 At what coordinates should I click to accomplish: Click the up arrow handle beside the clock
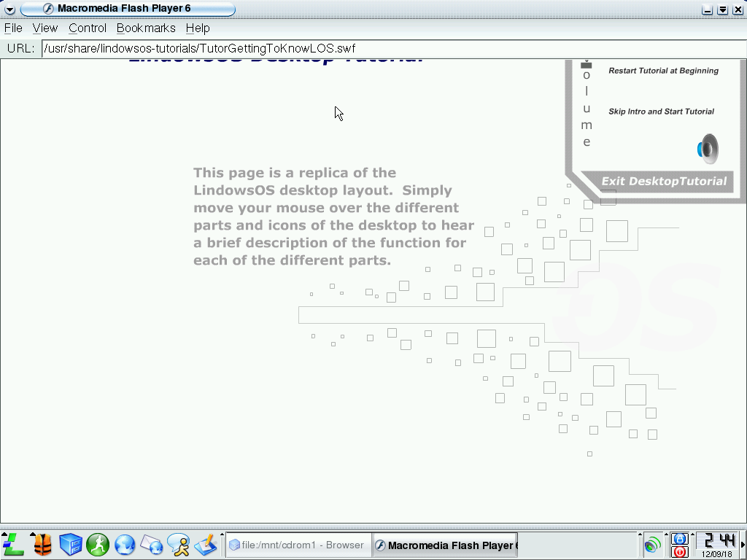(693, 534)
